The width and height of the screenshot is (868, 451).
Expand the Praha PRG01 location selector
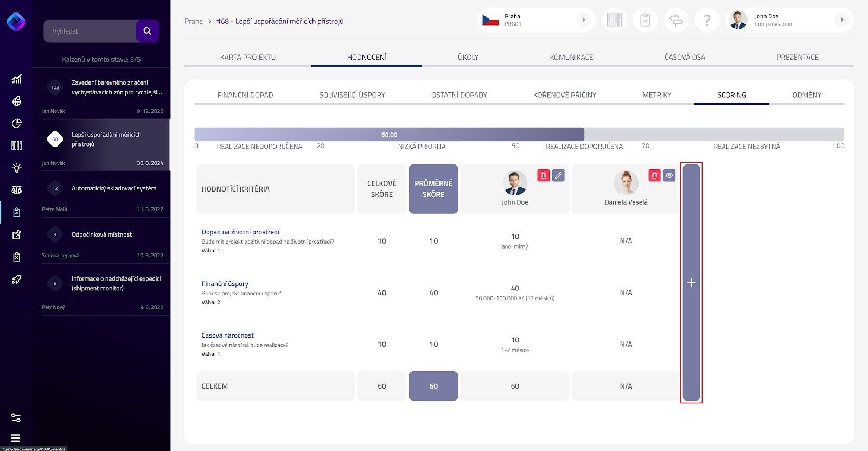tap(583, 20)
